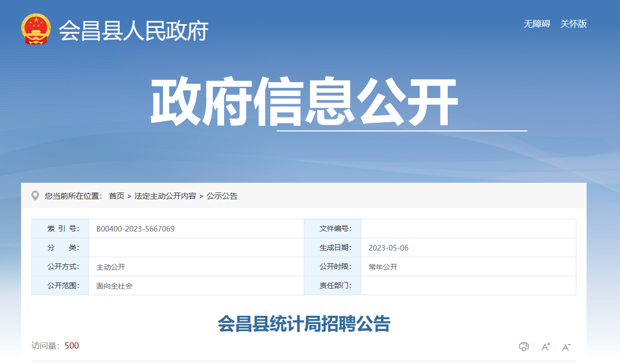The width and height of the screenshot is (620, 364).
Task: Select the 主动公开 value
Action: coord(111,267)
